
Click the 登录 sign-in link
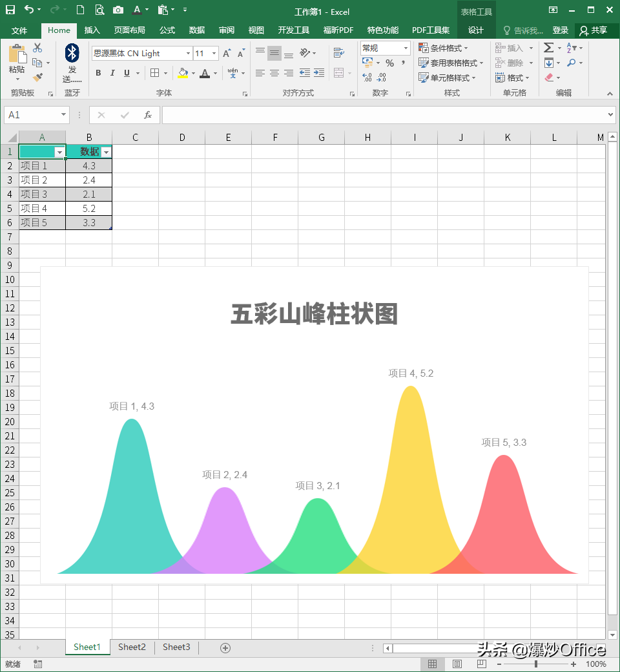pos(560,30)
